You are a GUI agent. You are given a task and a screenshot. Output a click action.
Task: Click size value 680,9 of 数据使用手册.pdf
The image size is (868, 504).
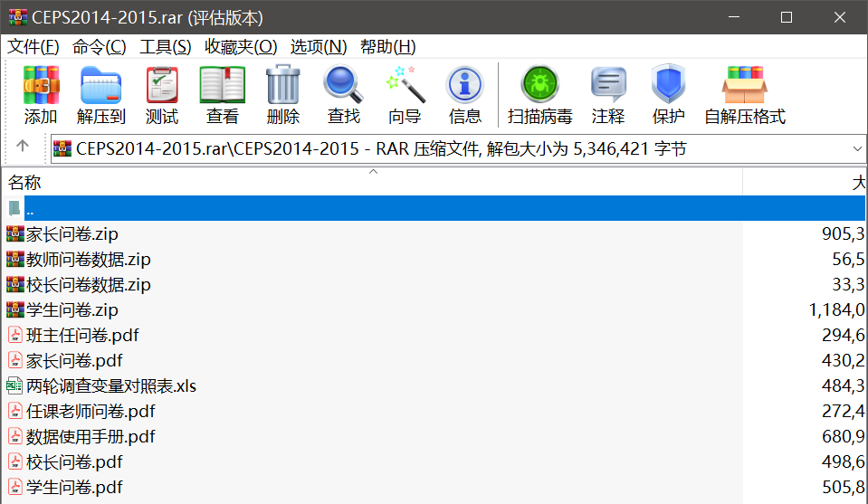pyautogui.click(x=843, y=436)
